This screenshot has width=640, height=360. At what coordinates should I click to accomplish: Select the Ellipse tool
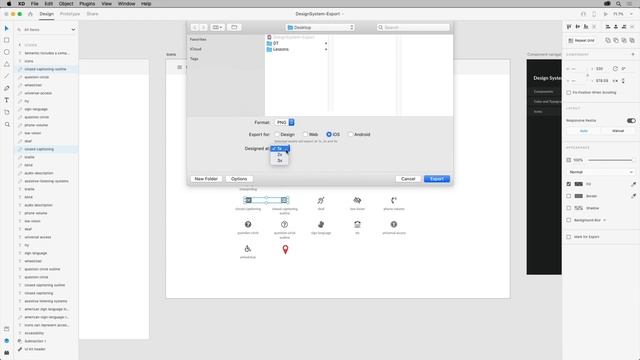(x=7, y=52)
